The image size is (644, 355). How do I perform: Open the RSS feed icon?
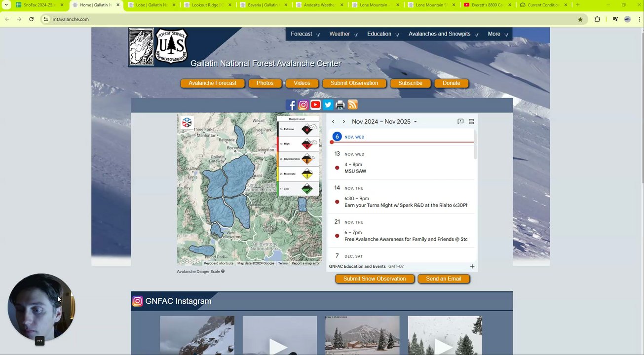tap(352, 105)
